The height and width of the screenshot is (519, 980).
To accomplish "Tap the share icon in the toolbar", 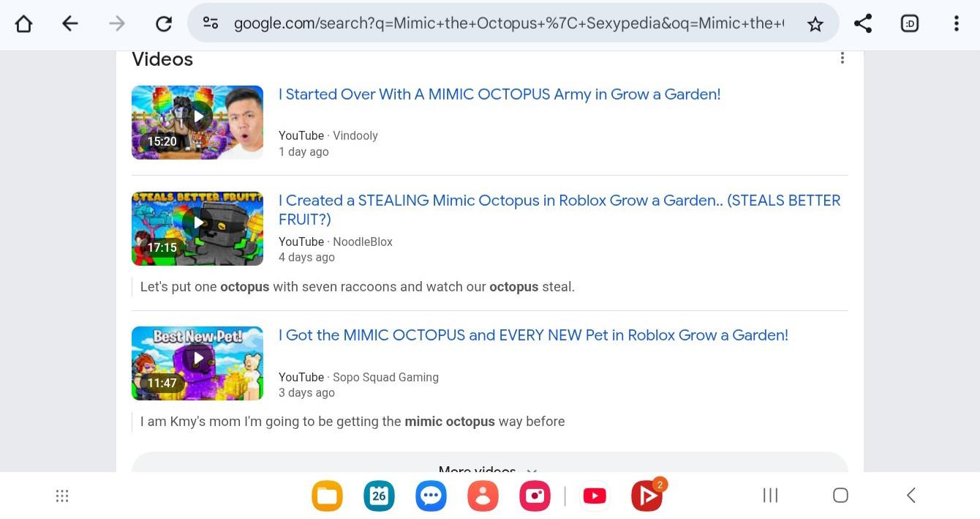I will click(863, 23).
